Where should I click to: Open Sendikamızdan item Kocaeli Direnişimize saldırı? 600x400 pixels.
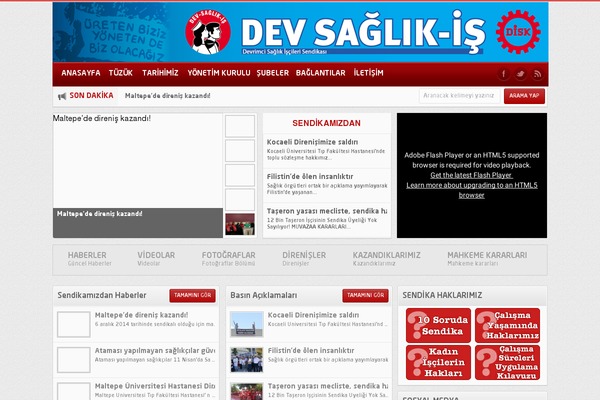[312, 142]
